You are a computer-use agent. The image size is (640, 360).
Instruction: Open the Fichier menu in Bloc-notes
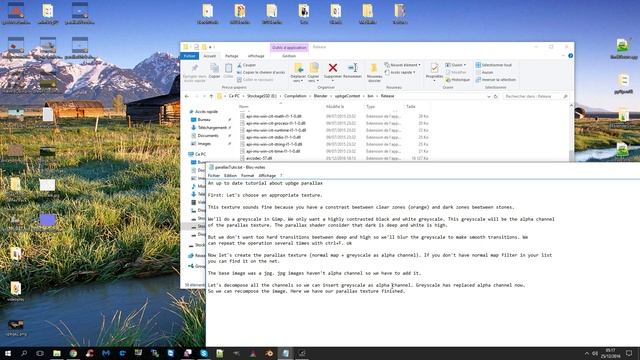213,176
